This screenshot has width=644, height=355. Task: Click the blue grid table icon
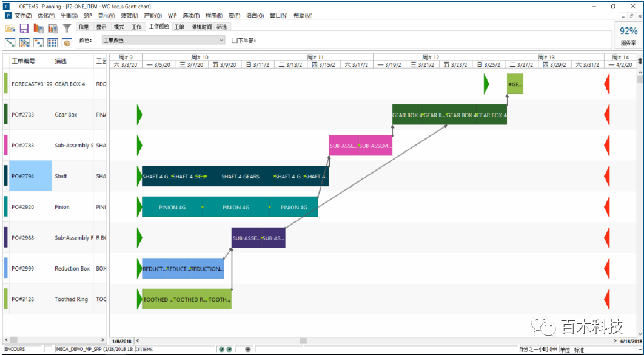(x=52, y=42)
